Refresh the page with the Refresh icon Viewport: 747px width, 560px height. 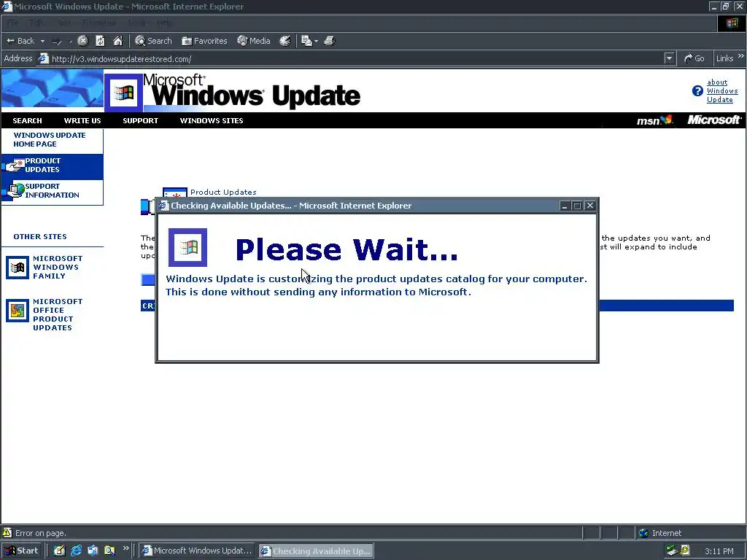click(100, 41)
